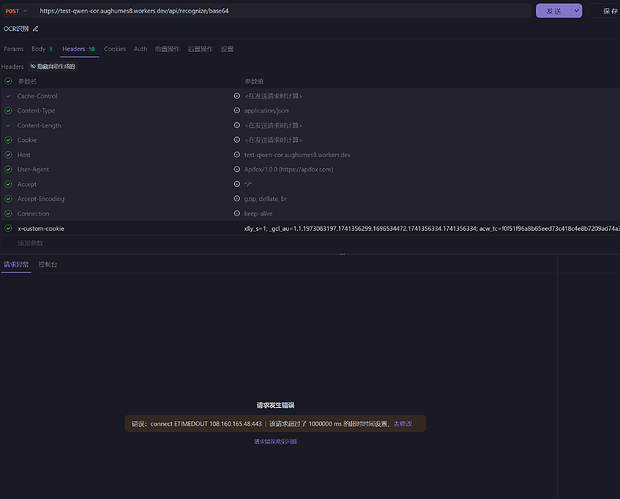
Task: Uncheck the Accept-Encoding header
Action: (8, 199)
